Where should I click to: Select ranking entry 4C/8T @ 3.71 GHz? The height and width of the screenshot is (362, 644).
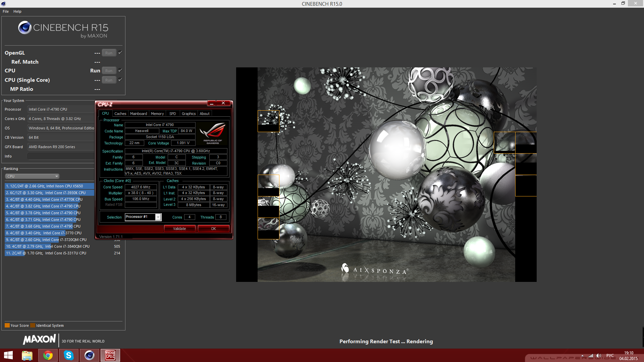tap(49, 220)
